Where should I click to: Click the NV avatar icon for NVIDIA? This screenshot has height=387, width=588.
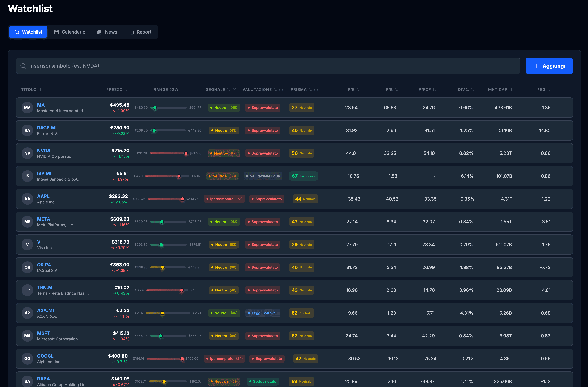point(27,153)
